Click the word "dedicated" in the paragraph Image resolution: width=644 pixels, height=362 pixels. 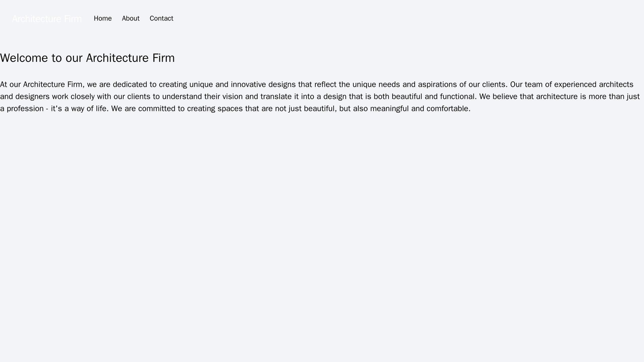[131, 84]
